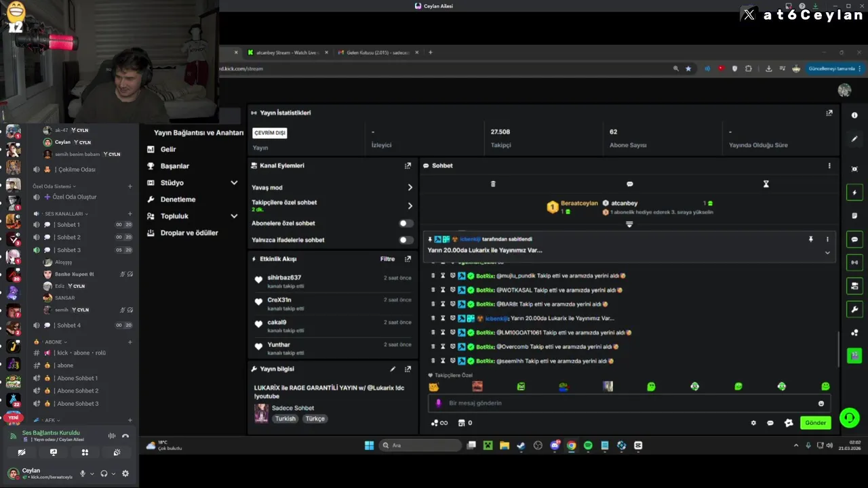Image resolution: width=868 pixels, height=488 pixels.
Task: Open Gelir menu item
Action: 167,149
